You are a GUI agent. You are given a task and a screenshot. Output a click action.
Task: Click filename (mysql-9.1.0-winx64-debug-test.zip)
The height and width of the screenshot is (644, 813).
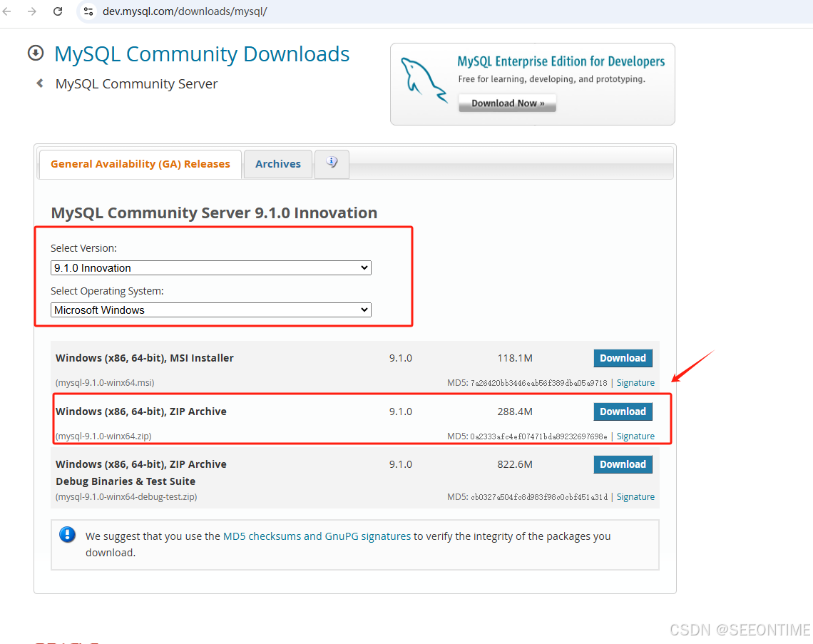(x=126, y=497)
